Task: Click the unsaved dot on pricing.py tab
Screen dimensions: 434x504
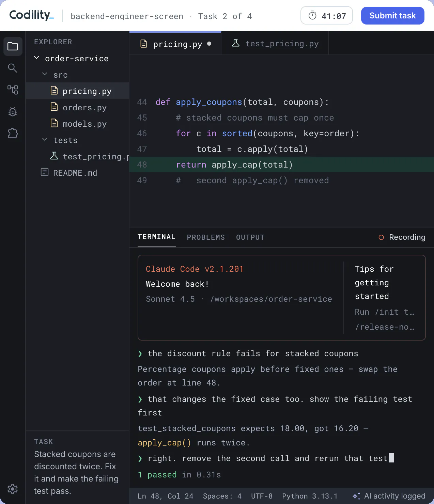Action: click(209, 44)
